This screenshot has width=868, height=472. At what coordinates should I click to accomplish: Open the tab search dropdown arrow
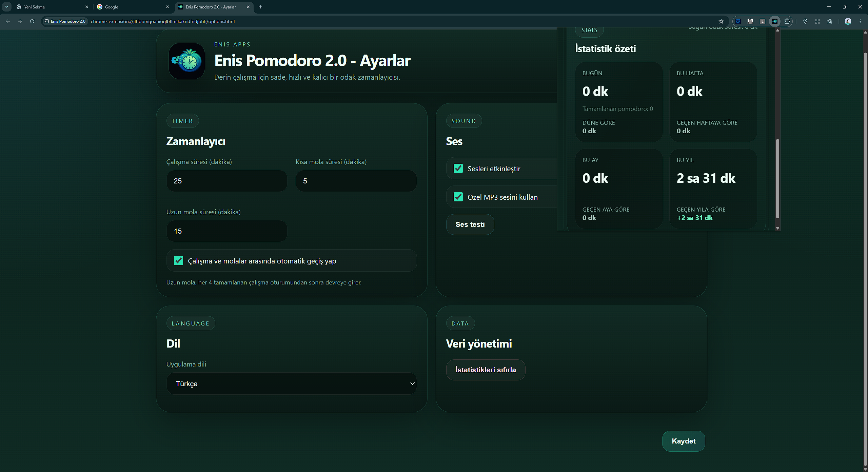[7, 7]
